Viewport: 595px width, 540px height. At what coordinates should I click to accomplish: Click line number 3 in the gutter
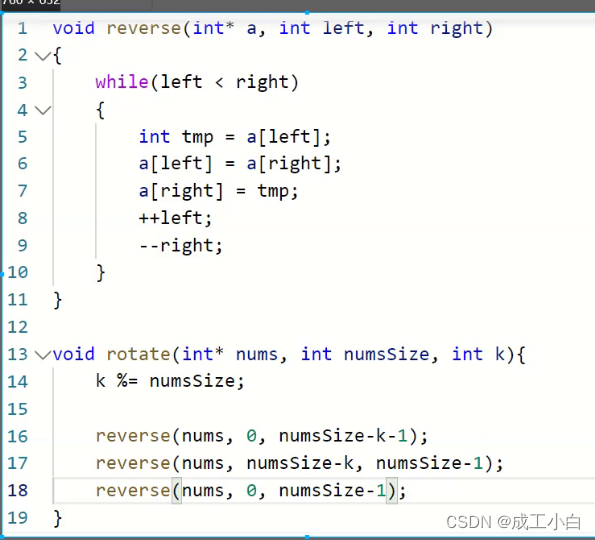pos(22,83)
